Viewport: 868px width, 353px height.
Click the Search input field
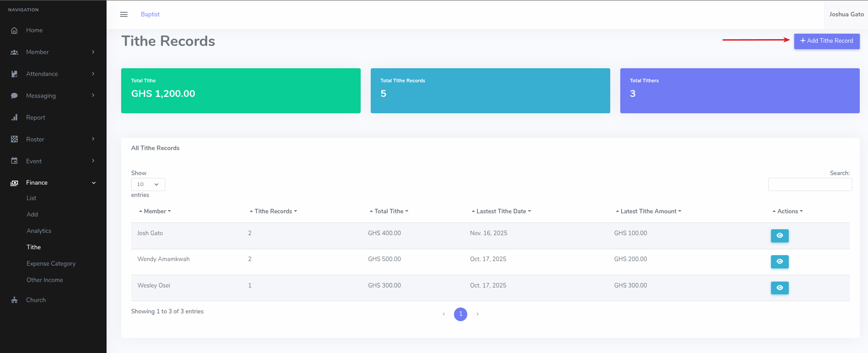pyautogui.click(x=810, y=184)
